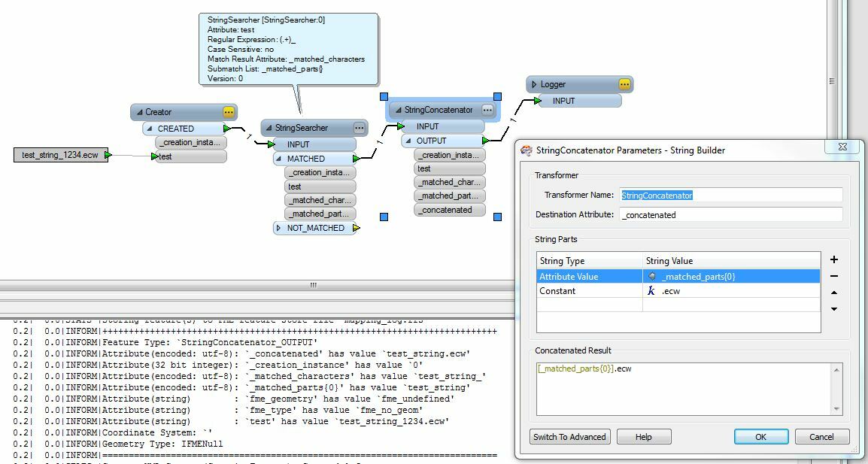Click _matched_char... attribute under StringSearcher
The image size is (868, 464).
[x=320, y=200]
